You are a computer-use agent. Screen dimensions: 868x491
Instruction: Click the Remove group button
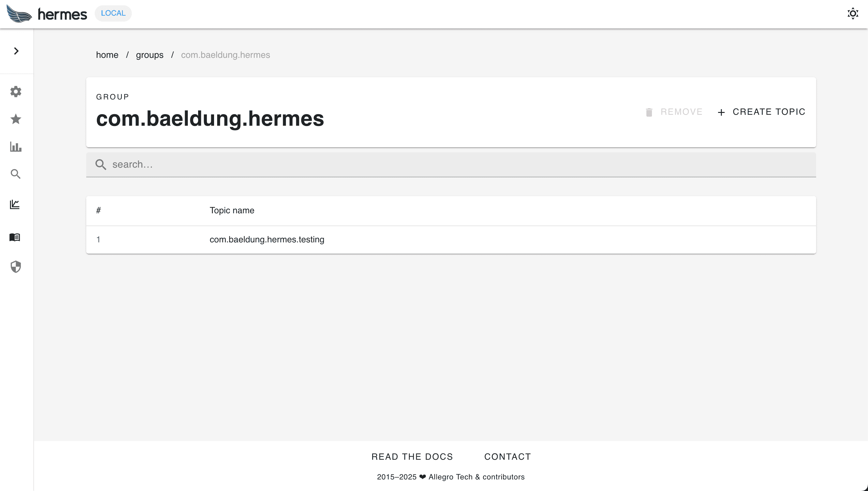(674, 112)
